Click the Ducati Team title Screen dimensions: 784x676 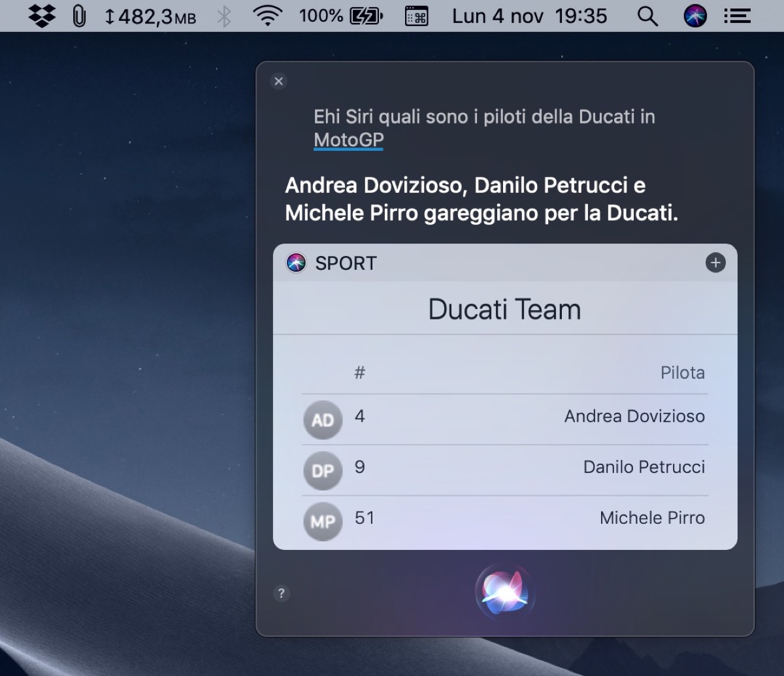click(x=504, y=309)
